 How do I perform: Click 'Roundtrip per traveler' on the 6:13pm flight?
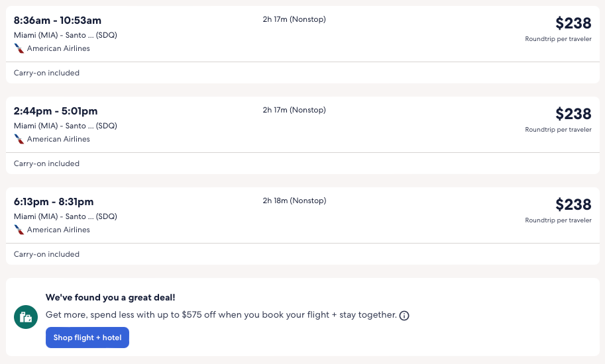click(558, 220)
